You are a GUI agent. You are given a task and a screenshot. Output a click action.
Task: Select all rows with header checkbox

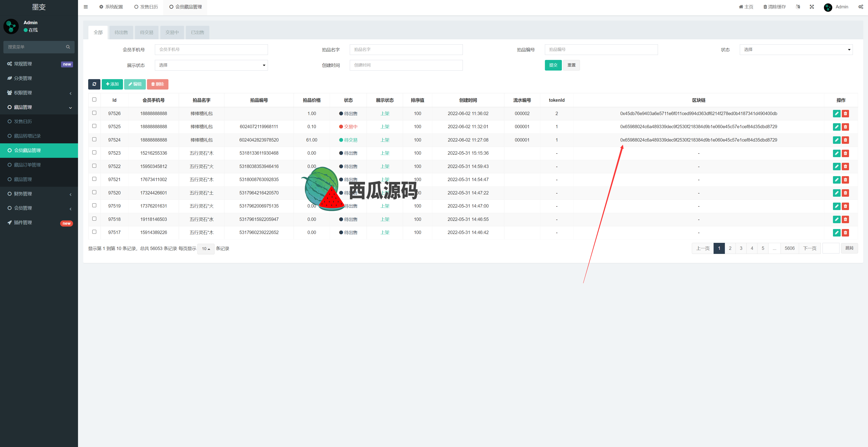click(94, 99)
